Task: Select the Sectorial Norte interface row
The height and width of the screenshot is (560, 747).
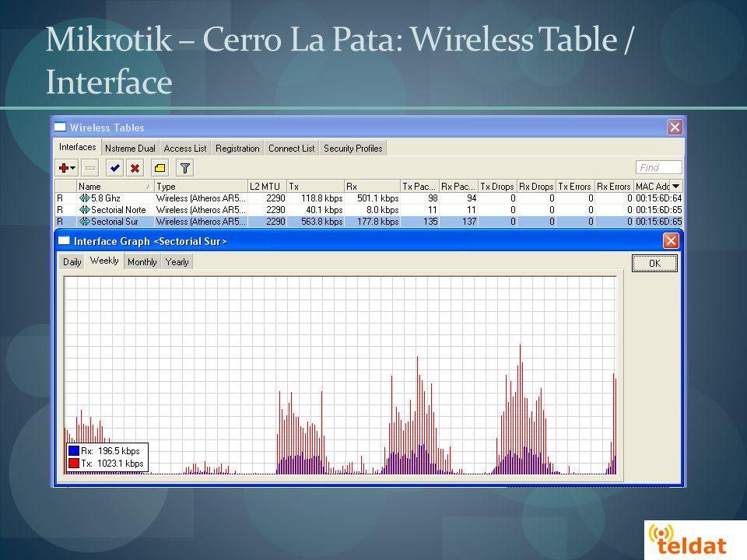Action: tap(369, 209)
